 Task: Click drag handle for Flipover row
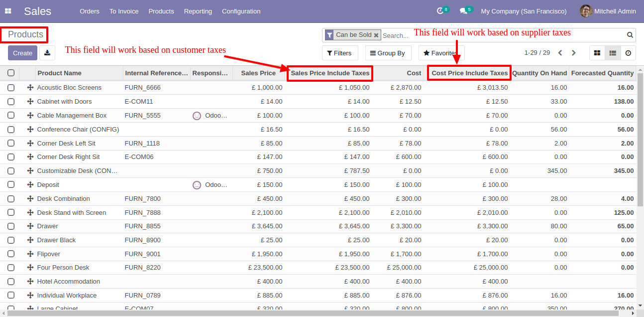(x=30, y=254)
